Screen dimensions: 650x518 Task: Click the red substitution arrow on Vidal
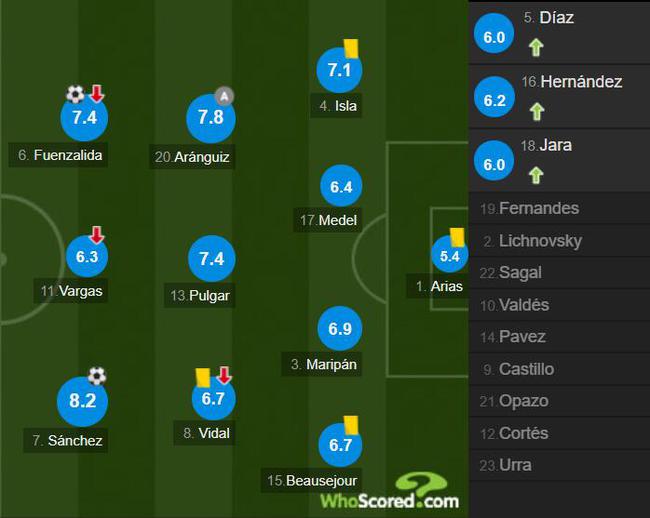pos(224,375)
